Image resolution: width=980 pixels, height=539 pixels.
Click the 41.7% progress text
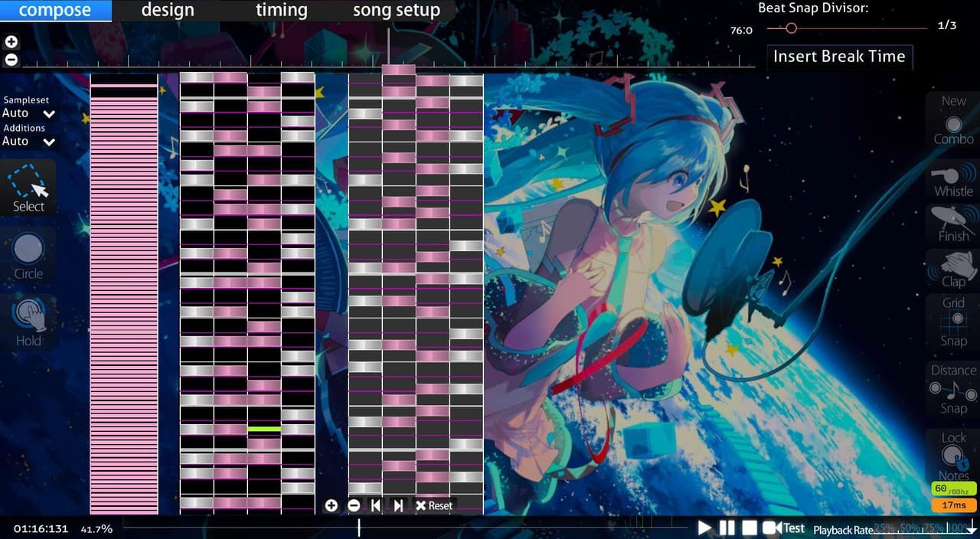click(96, 529)
